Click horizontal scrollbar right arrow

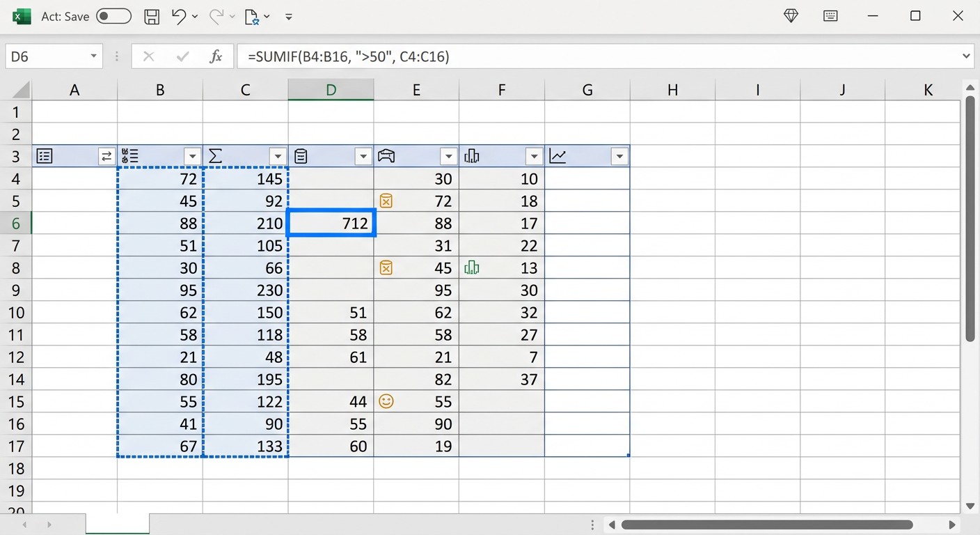click(x=953, y=525)
